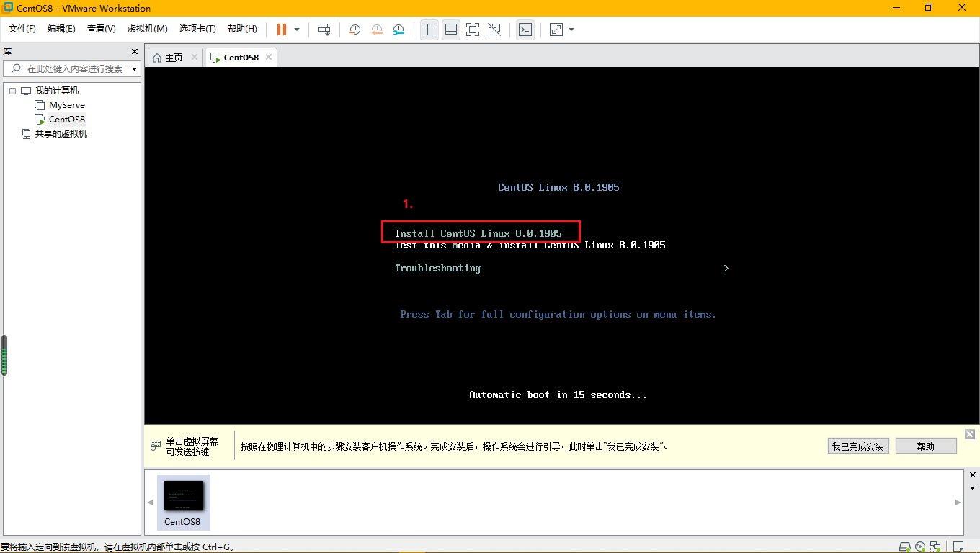
Task: Open the 虚拟机(M) menu
Action: pos(147,29)
